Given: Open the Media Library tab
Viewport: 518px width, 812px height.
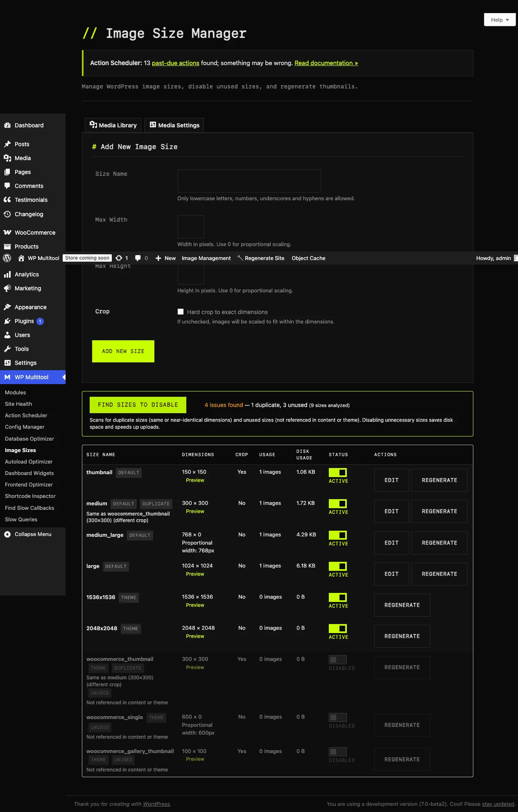Looking at the screenshot, I should [x=113, y=125].
